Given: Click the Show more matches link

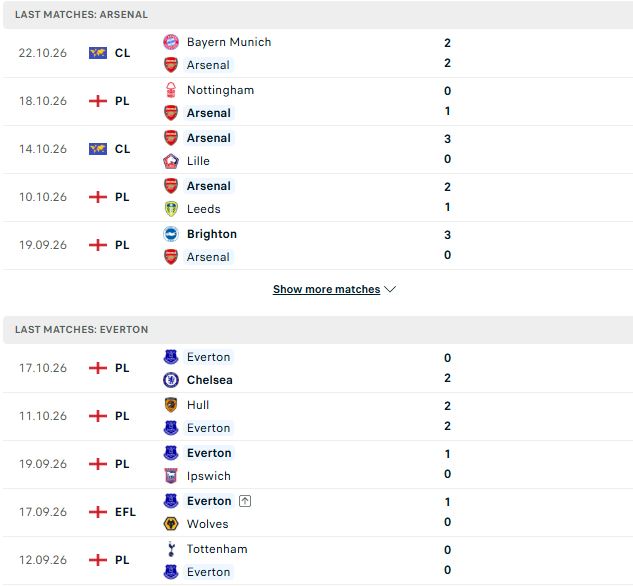Looking at the screenshot, I should (326, 289).
